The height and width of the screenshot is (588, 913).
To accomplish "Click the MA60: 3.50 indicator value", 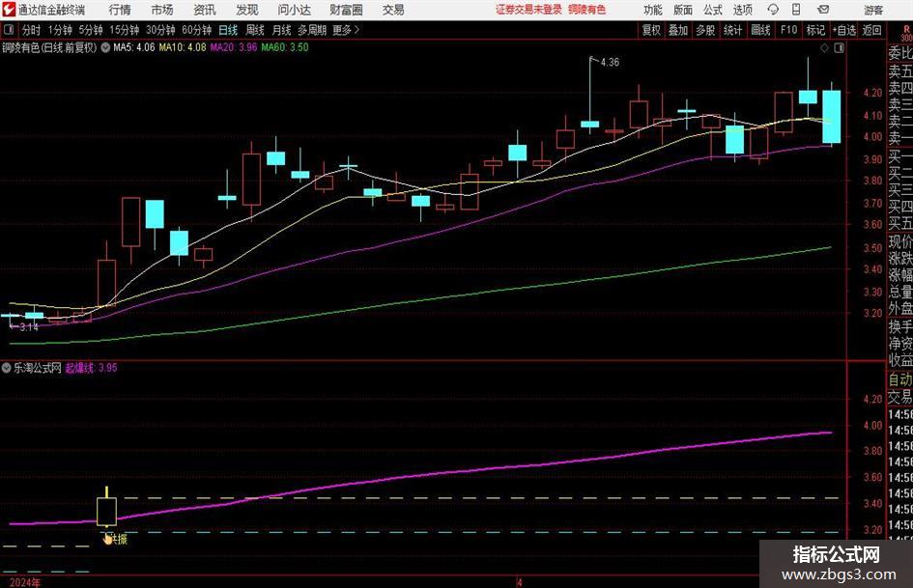I will (285, 47).
